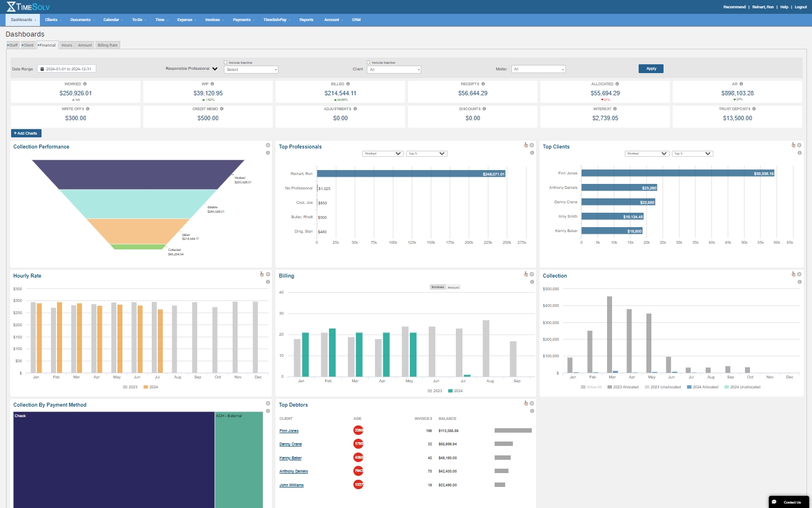Click hand icon on Collection chart
This screenshot has width=812, height=508.
click(x=793, y=274)
